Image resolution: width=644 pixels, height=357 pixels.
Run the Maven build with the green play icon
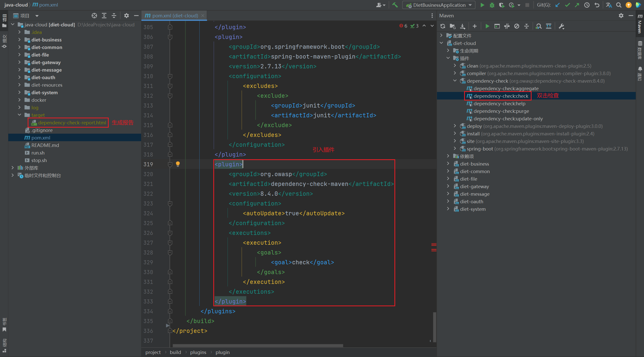pos(487,26)
